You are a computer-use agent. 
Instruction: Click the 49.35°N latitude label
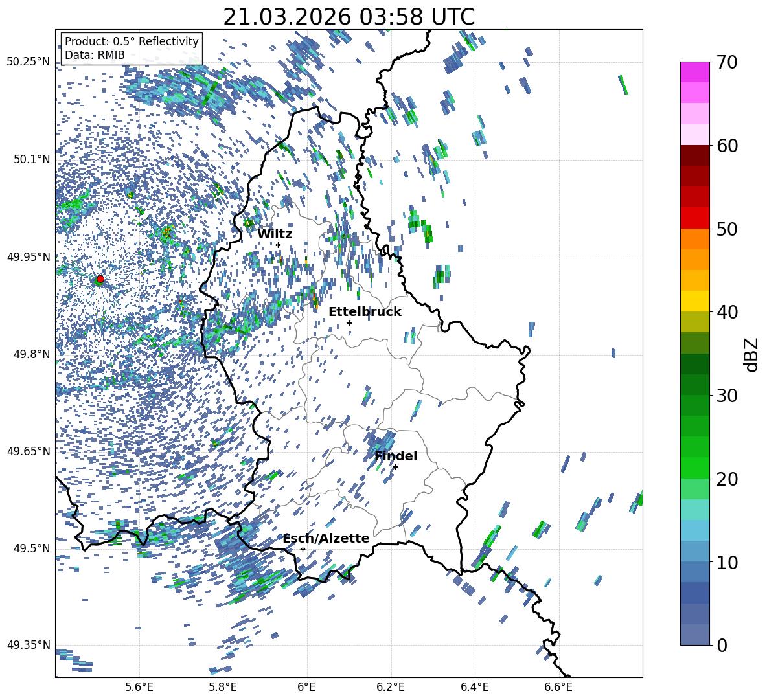[x=29, y=645]
